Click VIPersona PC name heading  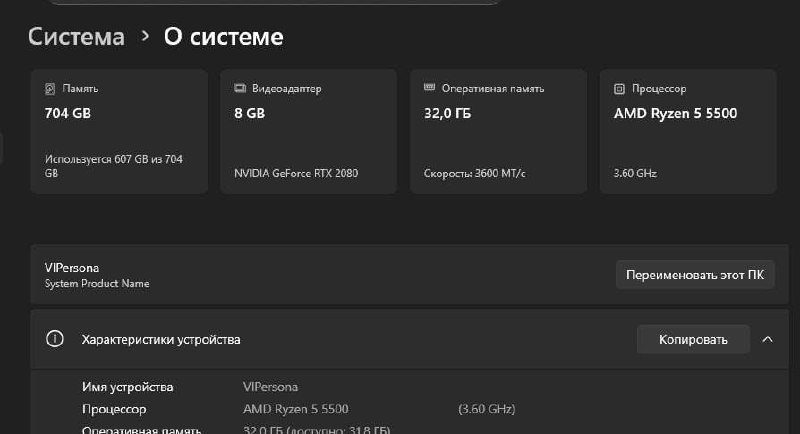(x=72, y=268)
